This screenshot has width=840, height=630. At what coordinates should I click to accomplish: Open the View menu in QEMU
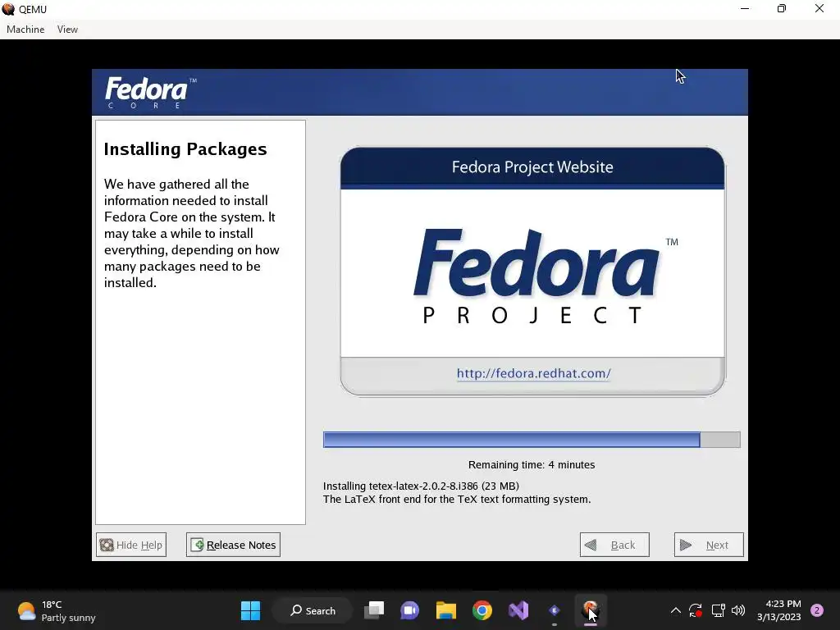pyautogui.click(x=67, y=30)
